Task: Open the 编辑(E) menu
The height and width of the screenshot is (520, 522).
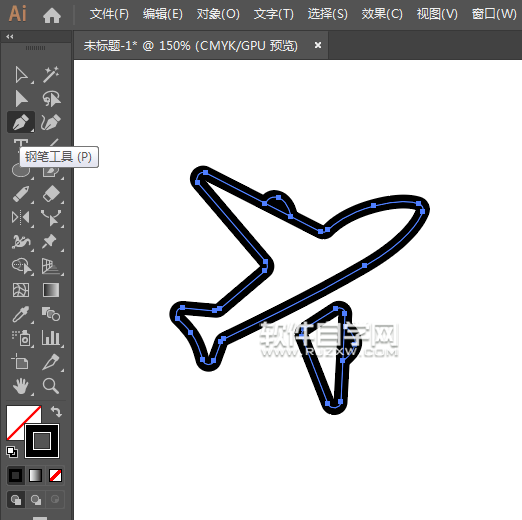Action: click(x=163, y=14)
